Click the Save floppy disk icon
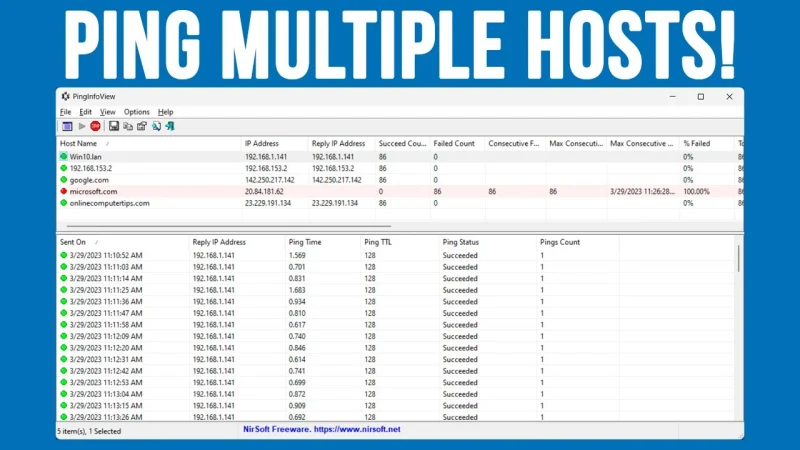Image resolution: width=800 pixels, height=450 pixels. click(114, 126)
